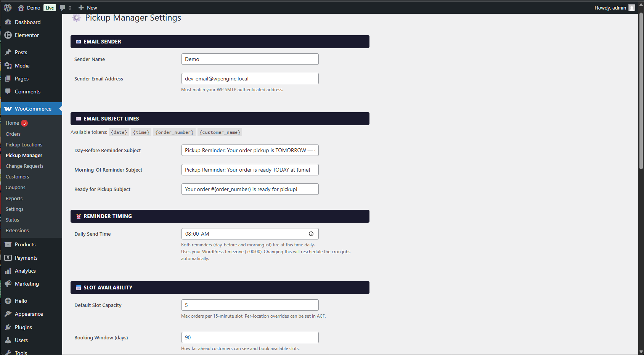Edit the Morning-Of Reminder Subject field
The height and width of the screenshot is (355, 644).
[250, 170]
